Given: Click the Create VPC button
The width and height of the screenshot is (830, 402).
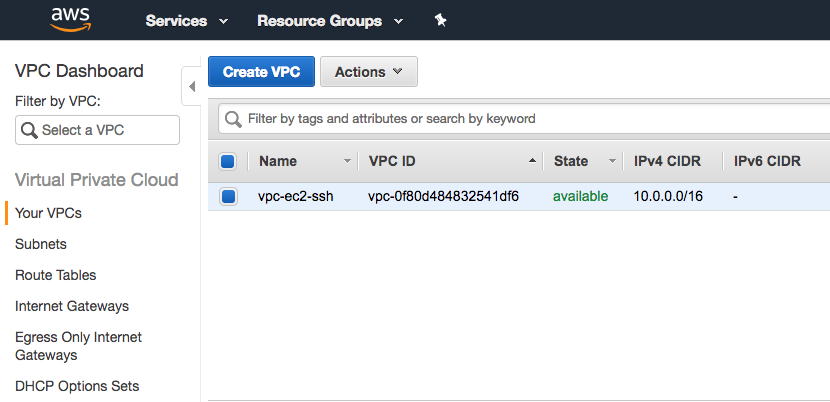Looking at the screenshot, I should tap(261, 72).
